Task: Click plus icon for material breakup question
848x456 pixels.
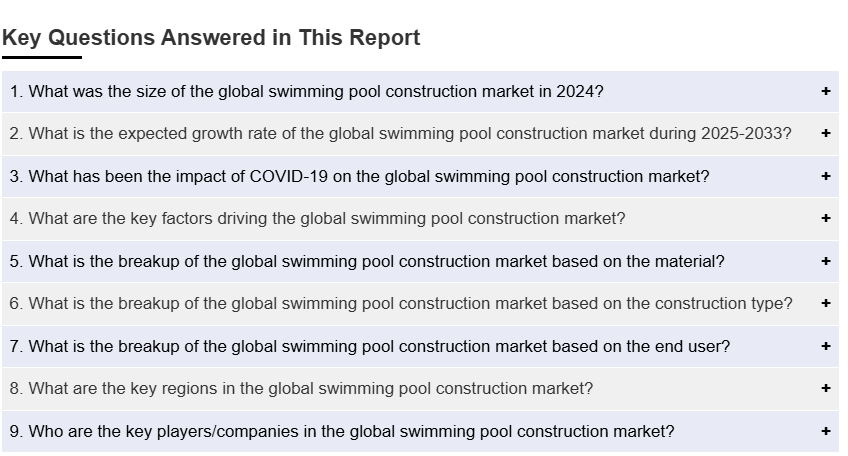Action: click(x=825, y=261)
